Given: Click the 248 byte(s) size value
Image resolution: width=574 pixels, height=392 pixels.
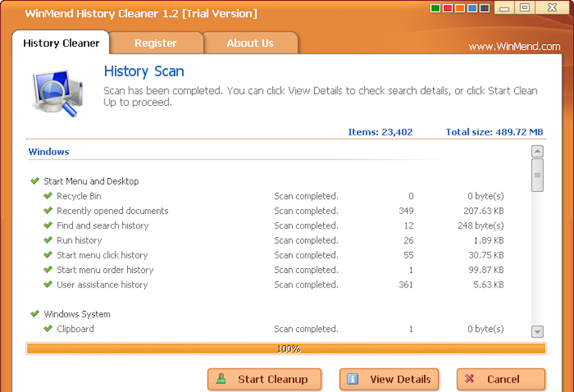Looking at the screenshot, I should point(481,226).
